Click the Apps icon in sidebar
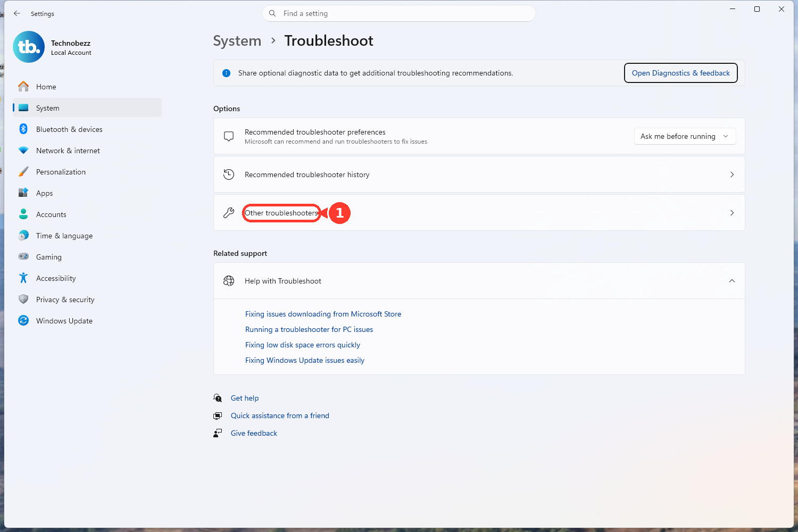Viewport: 798px width, 532px height. [x=23, y=193]
